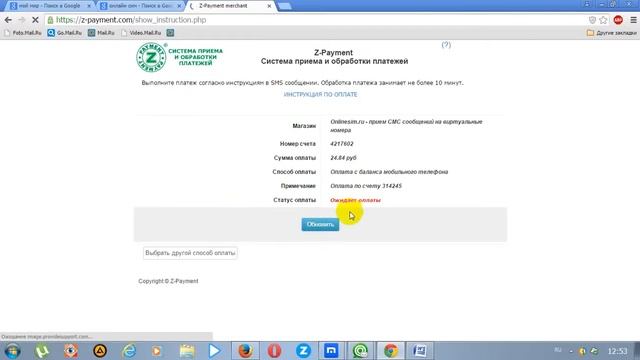Click the (?) help link
Image resolution: width=640 pixels, height=360 pixels.
click(446, 44)
